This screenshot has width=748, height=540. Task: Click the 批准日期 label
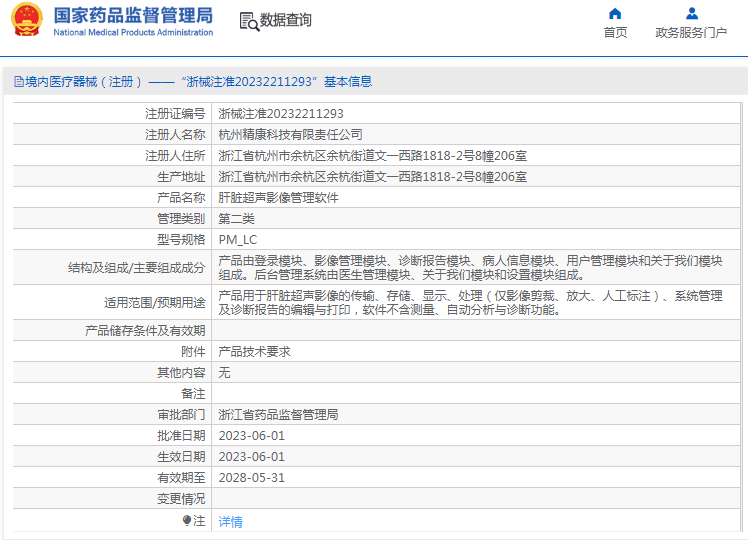[x=181, y=436]
